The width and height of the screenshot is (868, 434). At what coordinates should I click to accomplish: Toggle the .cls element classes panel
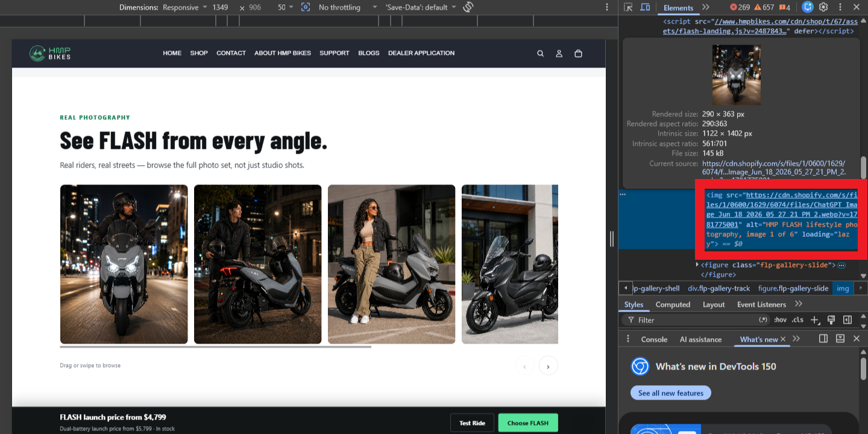797,320
